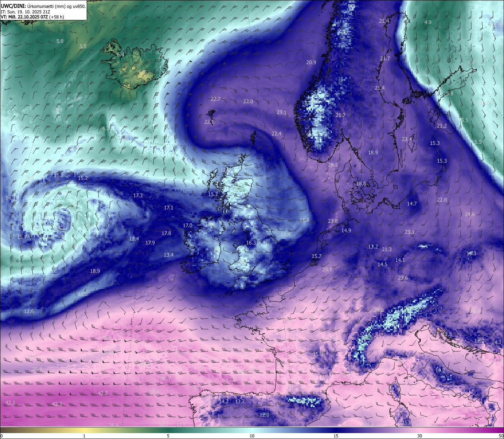Screen dimensions: 504x439
Task: Select the 17.1 value on the map
Action: pos(169,207)
